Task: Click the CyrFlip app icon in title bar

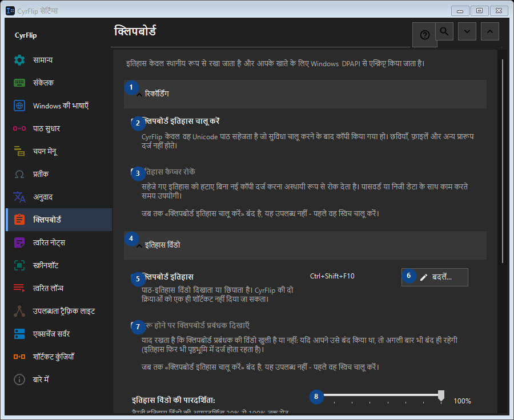Action: tap(10, 11)
